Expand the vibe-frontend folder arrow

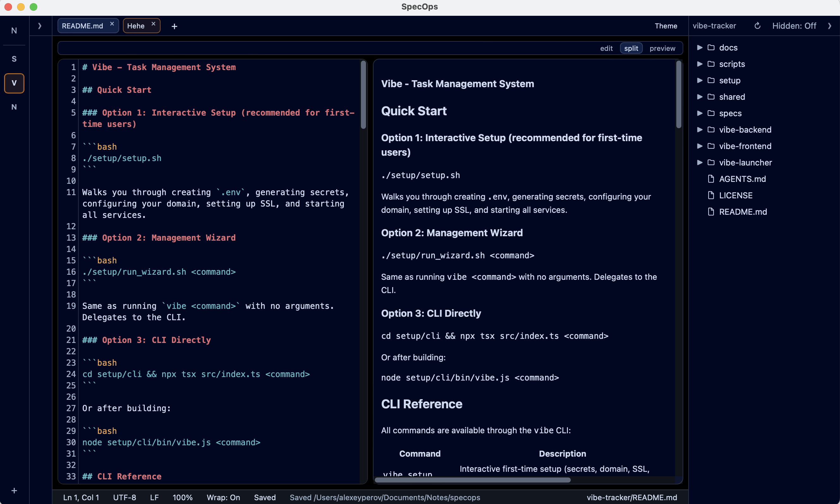699,146
